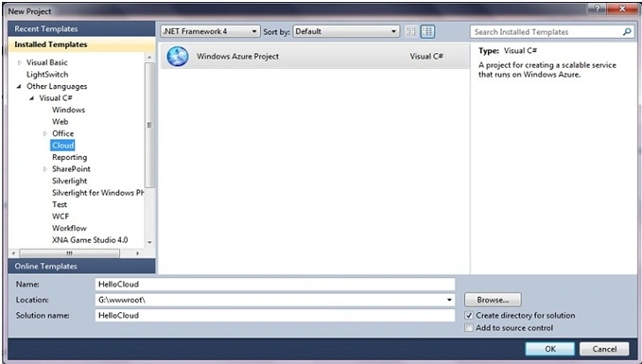This screenshot has width=642, height=364.
Task: Click the tree's horizontal scrollbar right arrow
Action: point(138,253)
